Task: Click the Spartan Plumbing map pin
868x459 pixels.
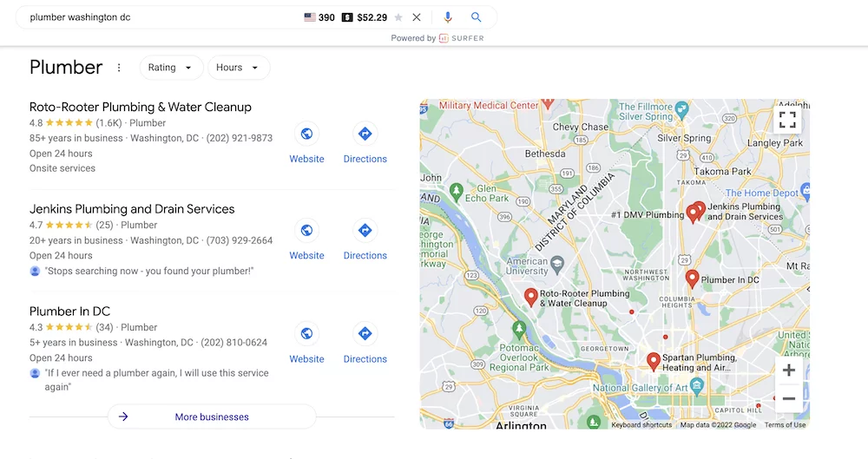Action: click(x=654, y=361)
